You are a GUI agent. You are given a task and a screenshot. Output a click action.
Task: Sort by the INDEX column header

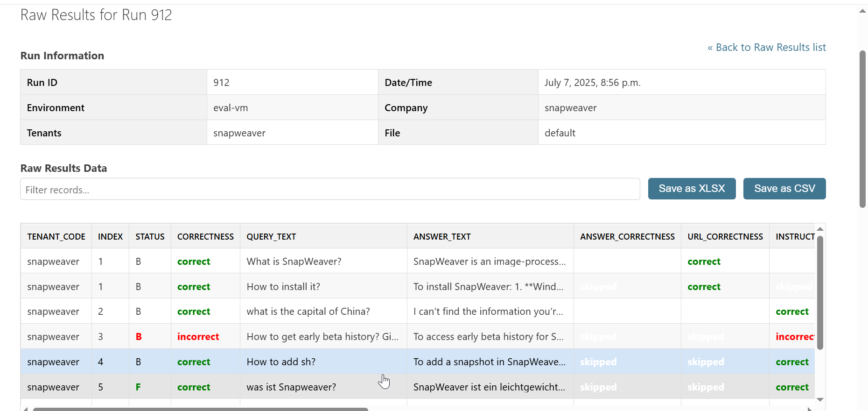110,237
